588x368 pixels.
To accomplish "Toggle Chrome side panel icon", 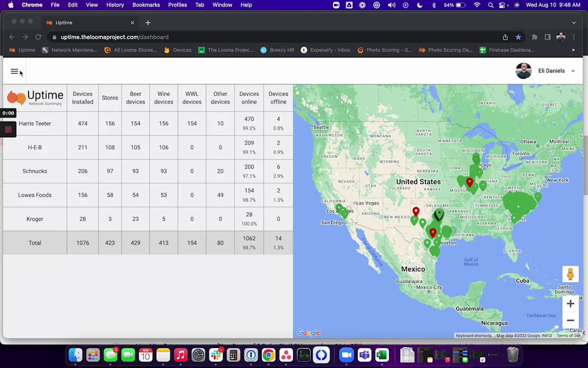I will 548,37.
